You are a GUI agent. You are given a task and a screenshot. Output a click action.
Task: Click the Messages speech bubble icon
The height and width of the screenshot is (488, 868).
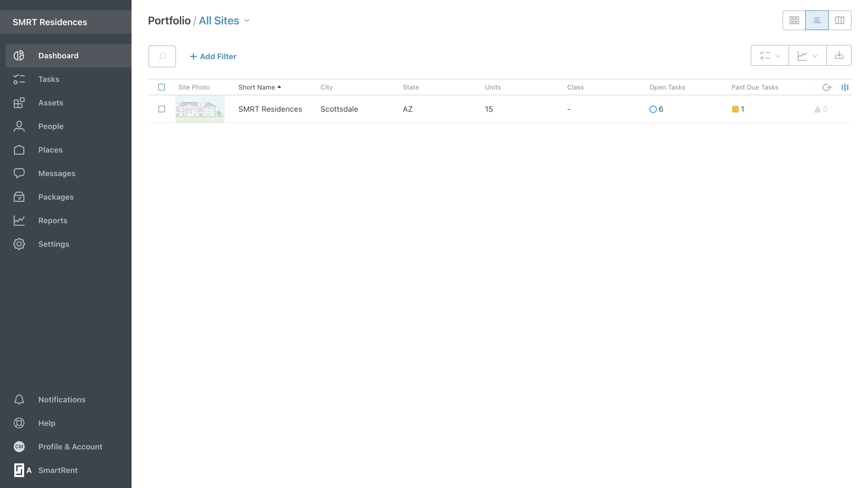click(19, 173)
